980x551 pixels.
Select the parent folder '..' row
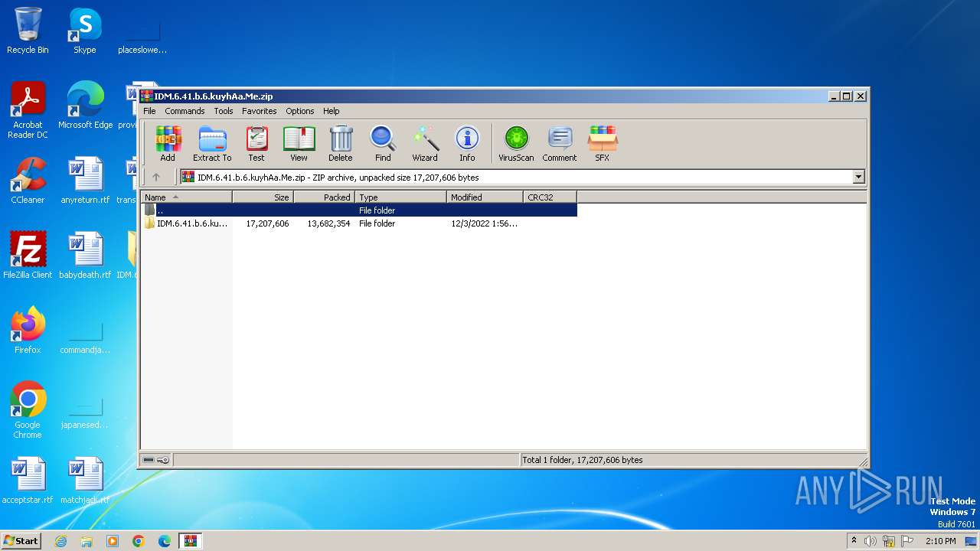358,210
